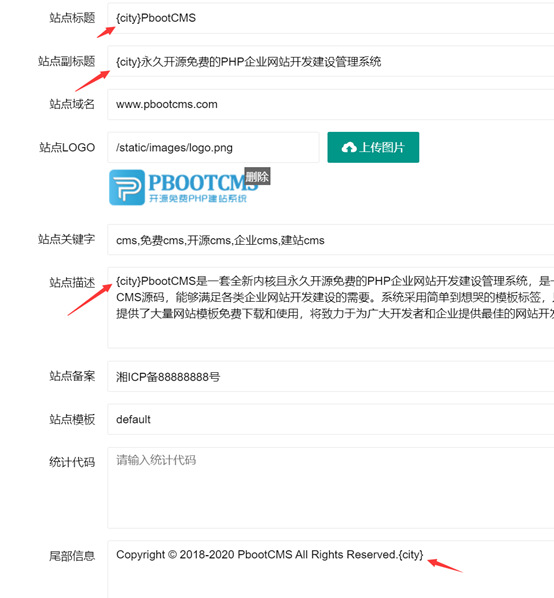Click the 站点模板 field showing default
Image resolution: width=554 pixels, height=598 pixels.
pyautogui.click(x=331, y=419)
